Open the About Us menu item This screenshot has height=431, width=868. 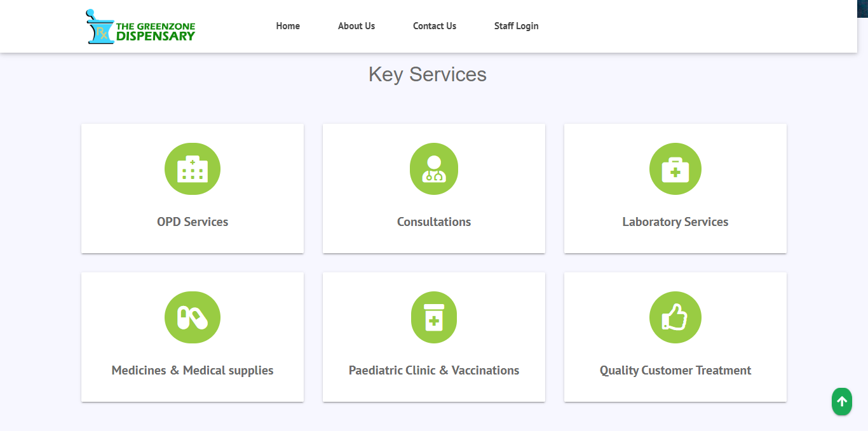[x=356, y=26]
